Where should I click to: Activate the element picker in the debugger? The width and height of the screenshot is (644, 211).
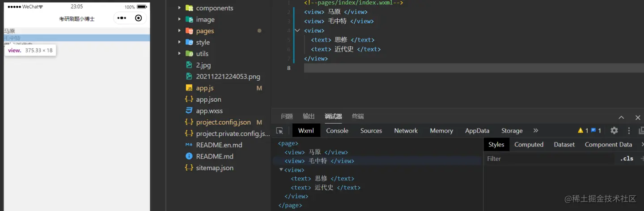[280, 131]
